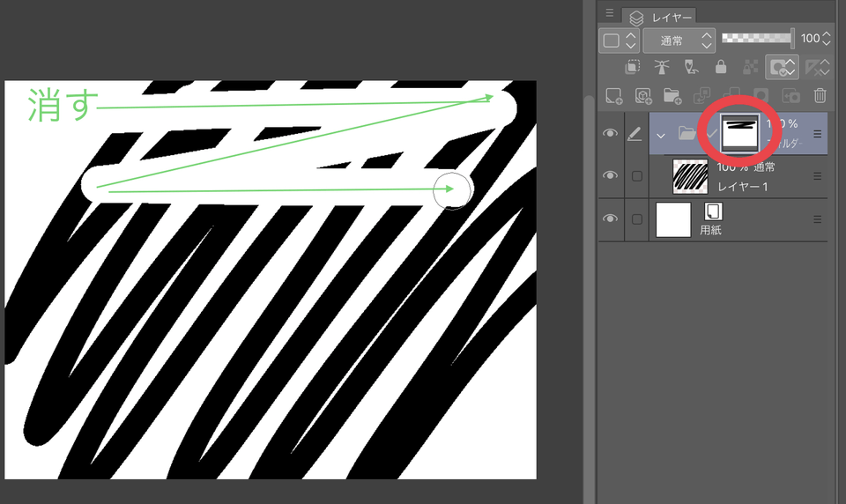Adjust opacity with the stepper arrows

pyautogui.click(x=827, y=38)
